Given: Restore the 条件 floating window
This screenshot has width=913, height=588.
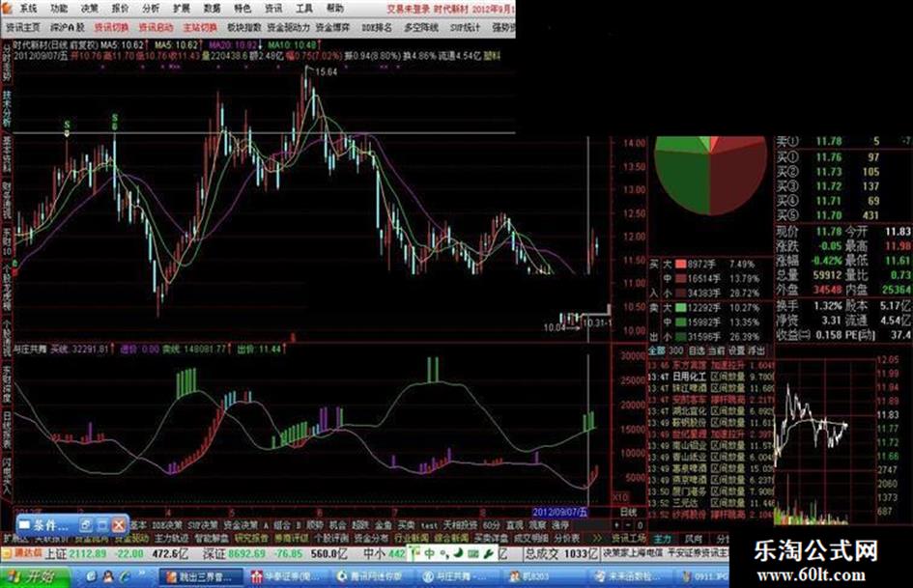Looking at the screenshot, I should pyautogui.click(x=84, y=525).
